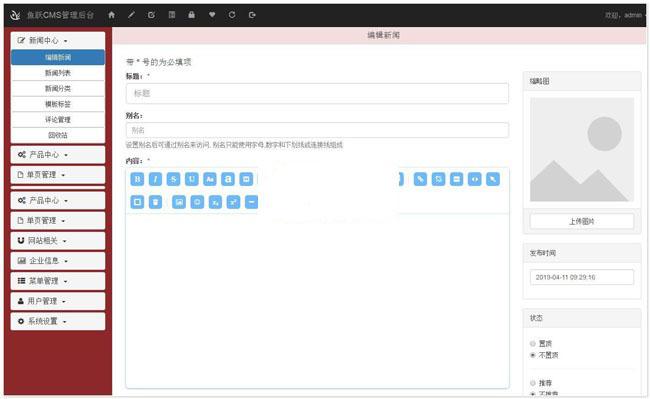
Task: Expand the 网站相关 sidebar section
Action: click(58, 240)
